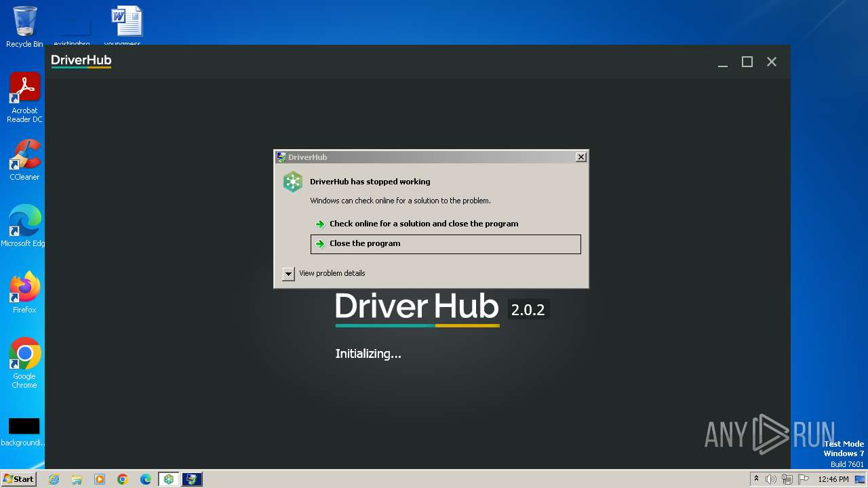
Task: Launch Edge from taskbar
Action: point(146,479)
